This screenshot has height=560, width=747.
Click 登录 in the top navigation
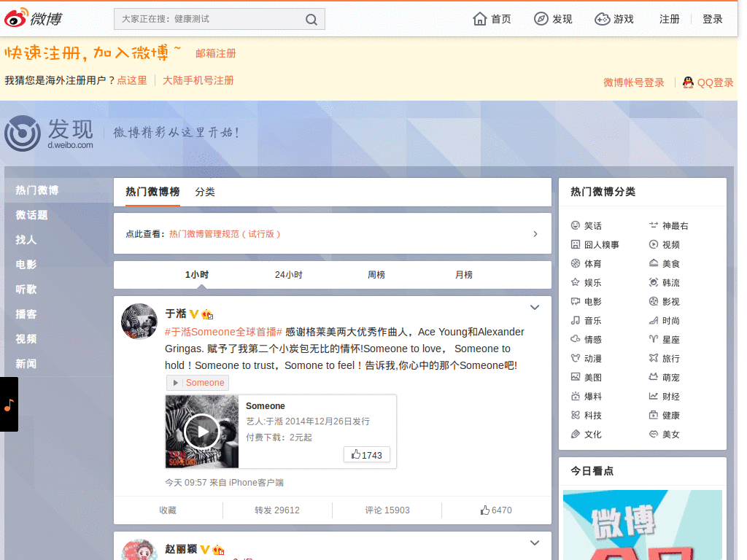click(713, 19)
